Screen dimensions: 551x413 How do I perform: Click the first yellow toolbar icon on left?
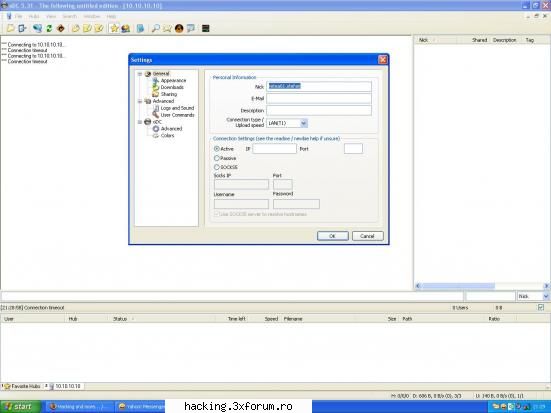[x=11, y=28]
